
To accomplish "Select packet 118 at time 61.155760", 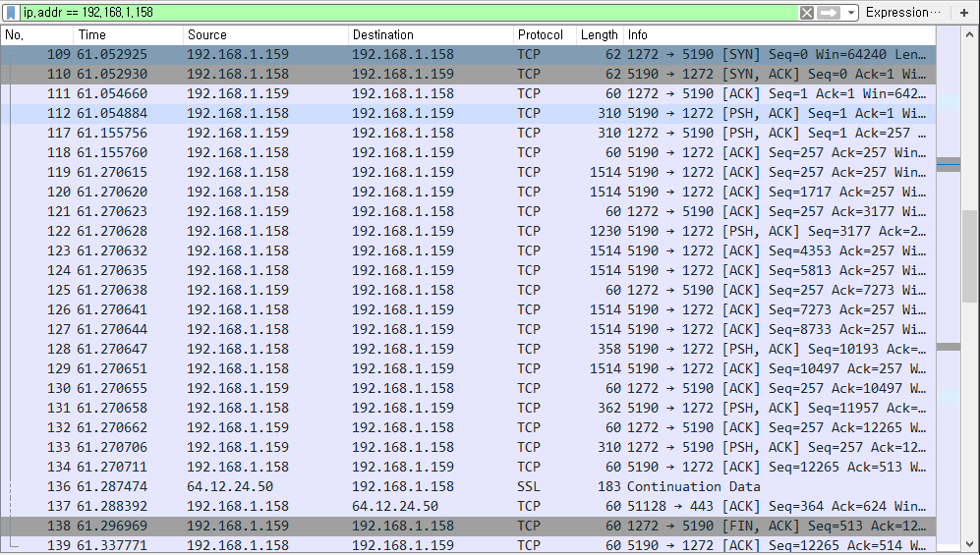I will pos(468,152).
